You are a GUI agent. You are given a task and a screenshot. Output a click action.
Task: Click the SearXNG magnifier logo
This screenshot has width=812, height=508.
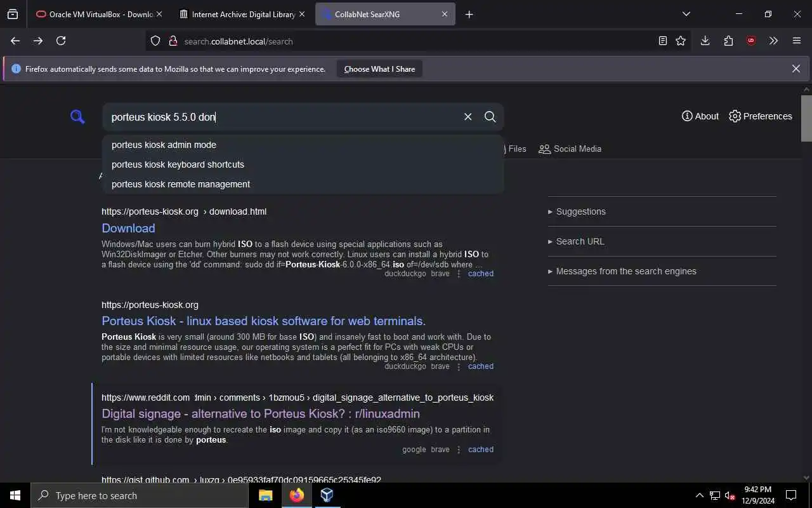tap(77, 117)
